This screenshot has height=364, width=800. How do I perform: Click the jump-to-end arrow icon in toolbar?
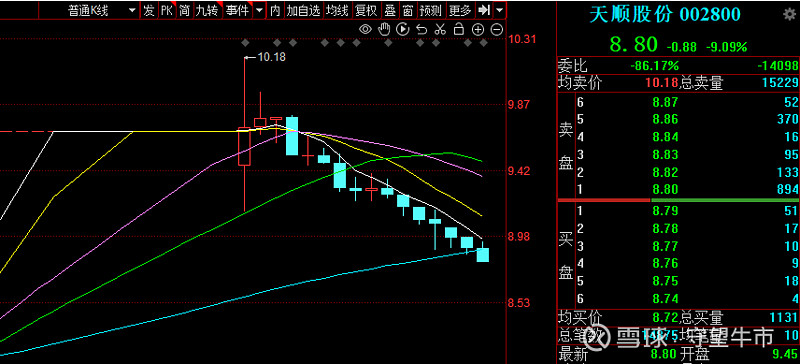pos(485,10)
